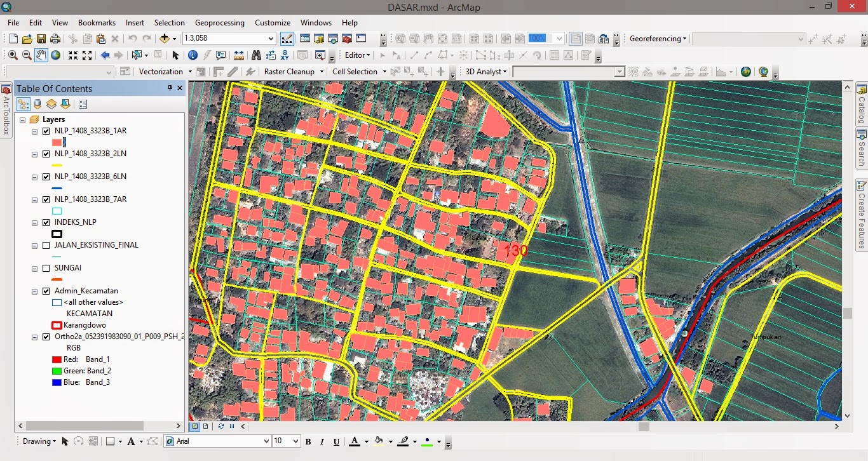
Task: Click the Full Extent globe icon
Action: 56,55
